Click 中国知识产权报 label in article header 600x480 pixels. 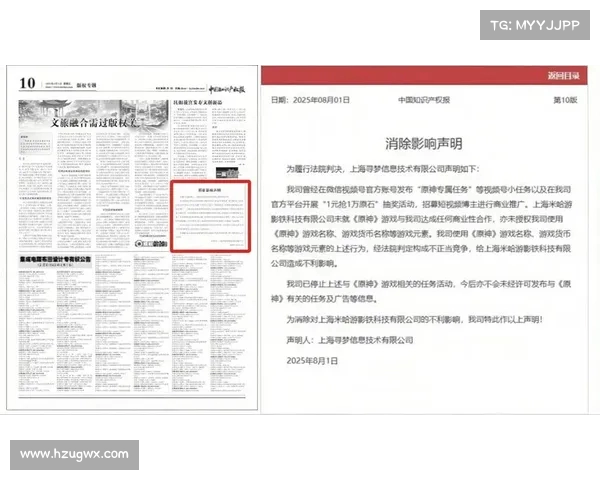pos(424,100)
